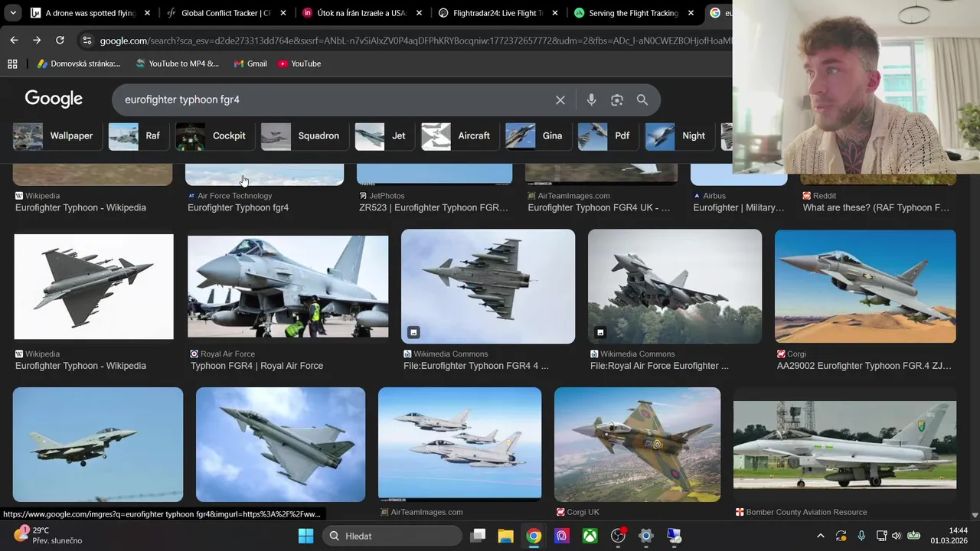Clear the search box with the X icon
This screenshot has height=551, width=980.
click(560, 100)
